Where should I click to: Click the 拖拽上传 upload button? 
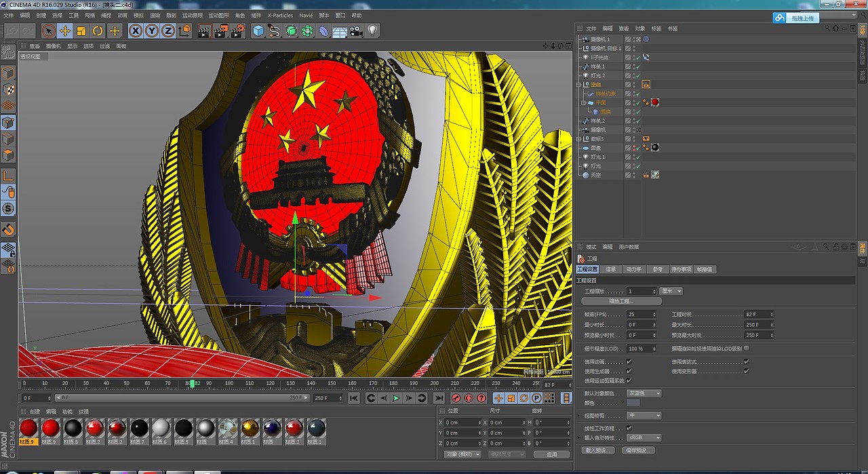click(796, 18)
